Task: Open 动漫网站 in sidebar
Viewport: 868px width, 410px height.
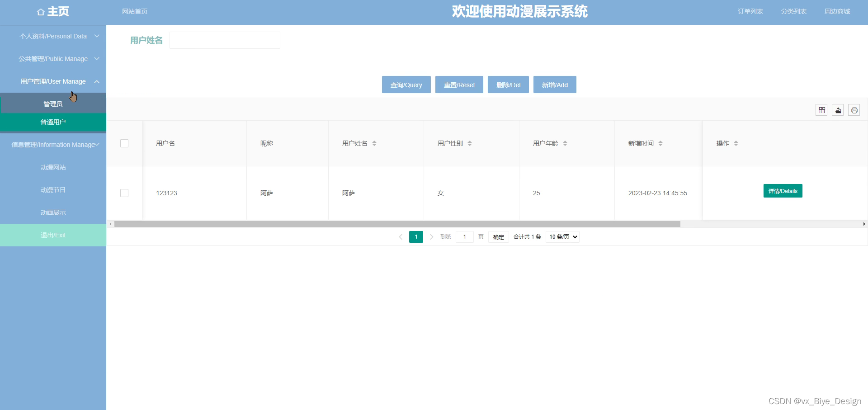Action: coord(53,167)
